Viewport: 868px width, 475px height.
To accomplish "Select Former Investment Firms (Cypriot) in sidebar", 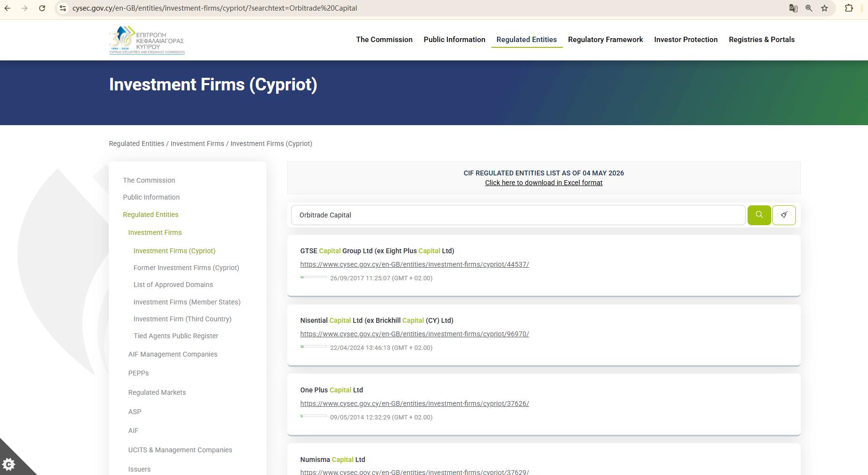I will [x=186, y=268].
